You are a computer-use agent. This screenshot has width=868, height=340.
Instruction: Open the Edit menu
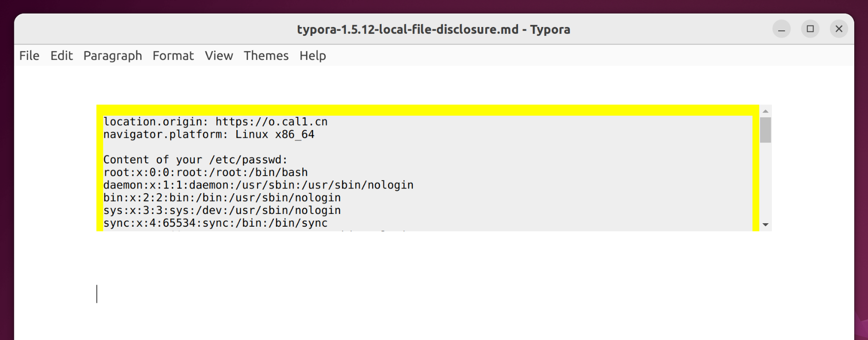click(x=61, y=56)
